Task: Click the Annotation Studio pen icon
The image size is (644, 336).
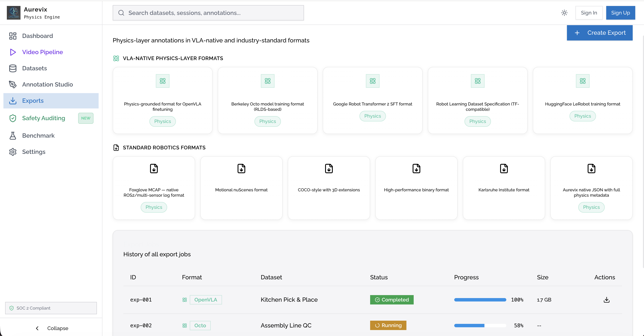Action: [13, 84]
